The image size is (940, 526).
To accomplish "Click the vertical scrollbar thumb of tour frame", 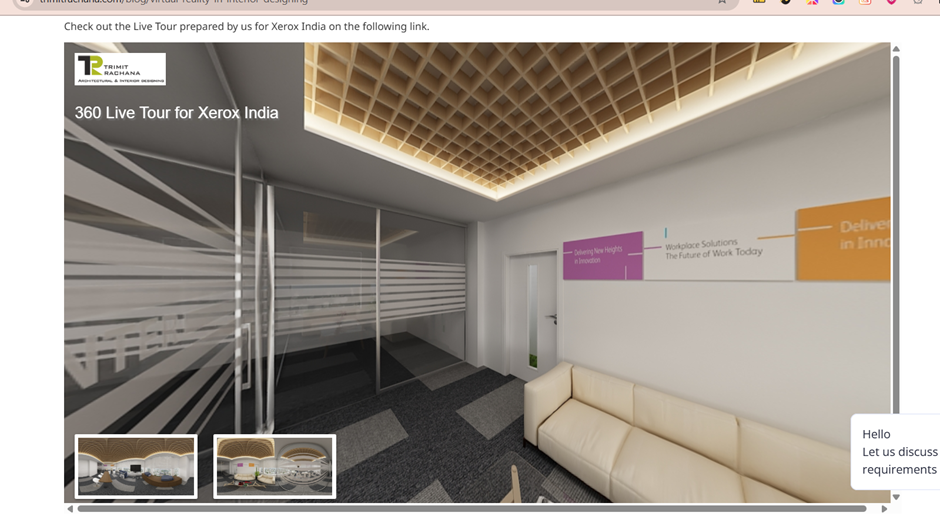I will [x=896, y=230].
